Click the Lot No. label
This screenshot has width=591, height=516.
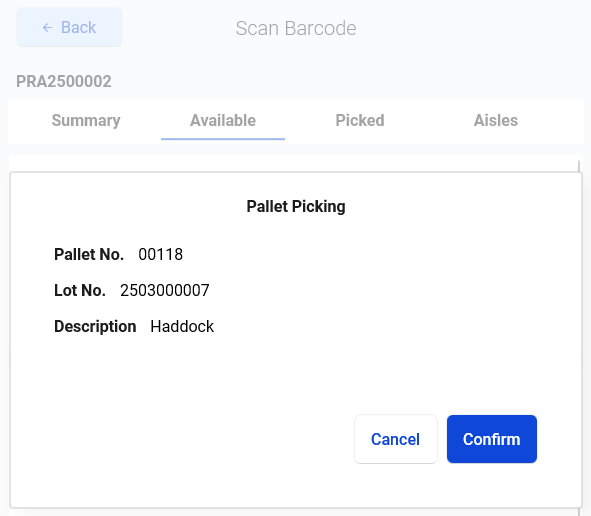pos(80,290)
